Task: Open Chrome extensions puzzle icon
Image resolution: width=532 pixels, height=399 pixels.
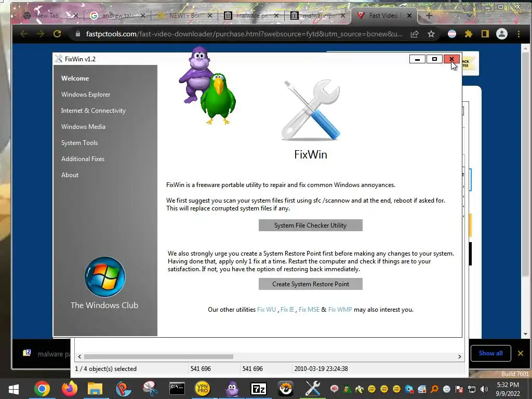Action: tap(469, 34)
